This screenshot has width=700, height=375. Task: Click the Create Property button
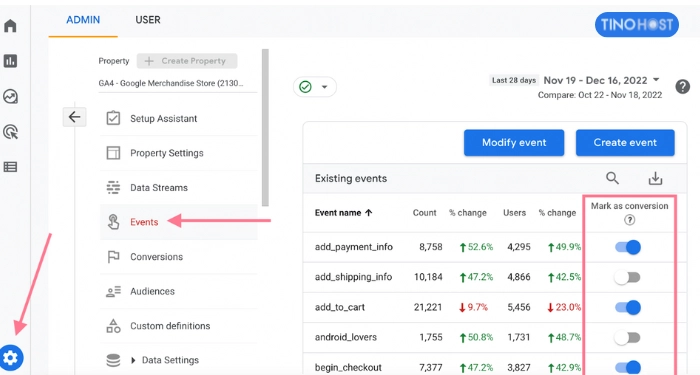pyautogui.click(x=187, y=61)
